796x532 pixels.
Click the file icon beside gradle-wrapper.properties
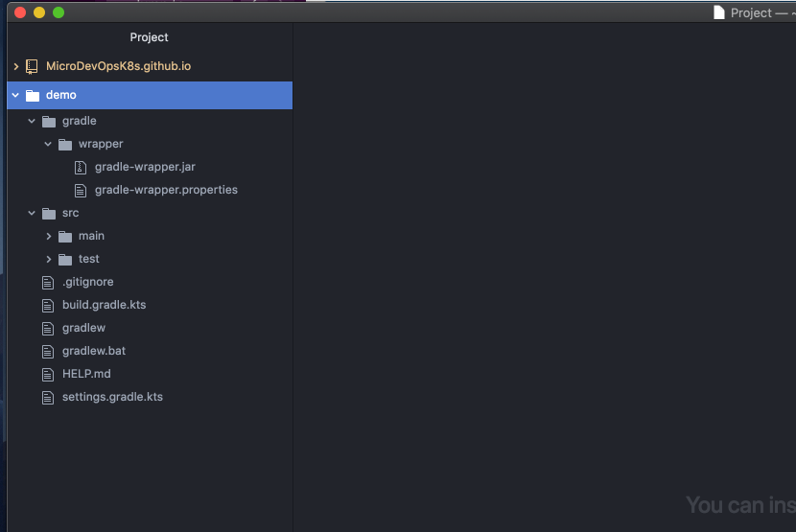coord(81,191)
